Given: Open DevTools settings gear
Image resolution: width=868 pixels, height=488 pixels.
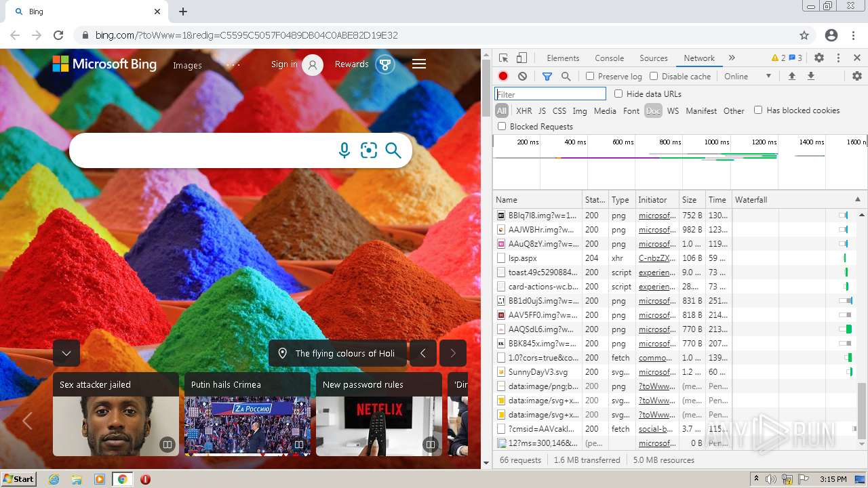Looking at the screenshot, I should tap(819, 58).
